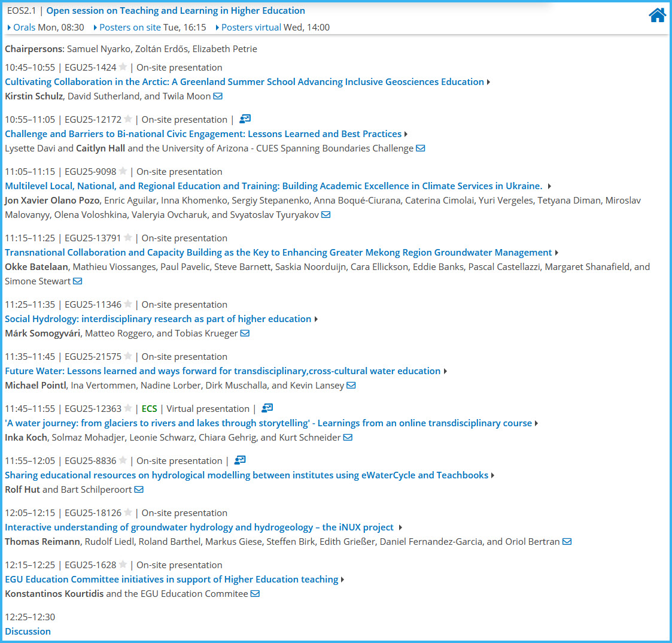Open Mekong Region Groundwater Management abstract
This screenshot has width=672, height=643.
coord(278,253)
